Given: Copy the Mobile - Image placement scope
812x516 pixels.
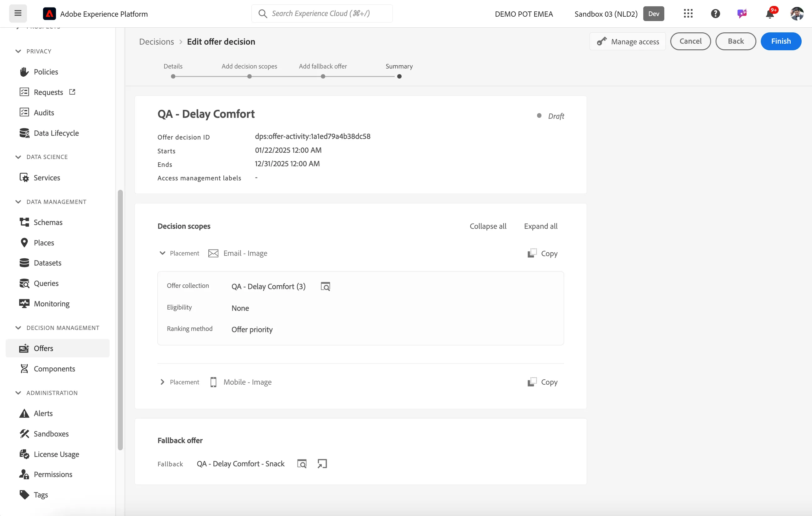Looking at the screenshot, I should click(x=543, y=382).
